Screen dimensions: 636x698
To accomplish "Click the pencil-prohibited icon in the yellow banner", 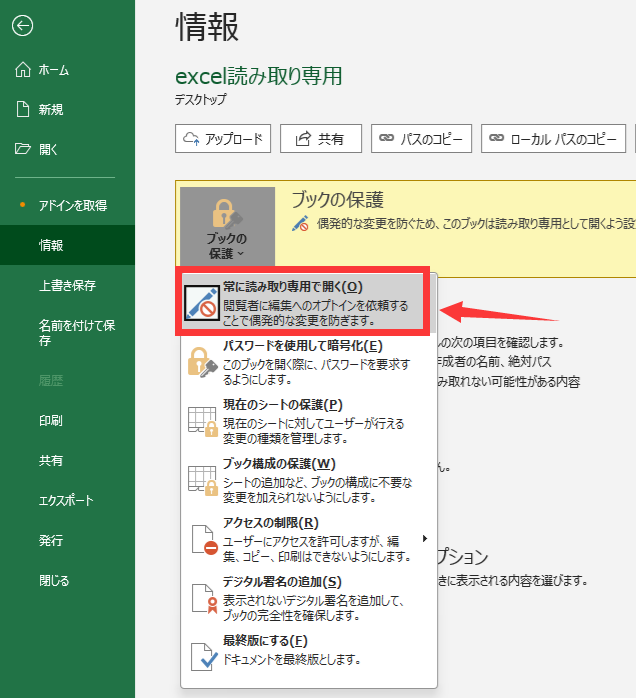I will coord(300,223).
